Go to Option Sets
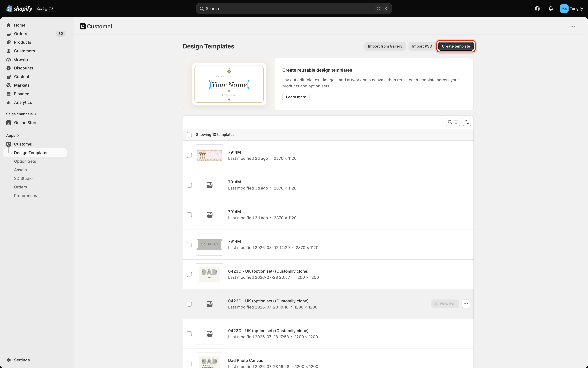Viewport: 588px width, 368px height. (x=25, y=161)
